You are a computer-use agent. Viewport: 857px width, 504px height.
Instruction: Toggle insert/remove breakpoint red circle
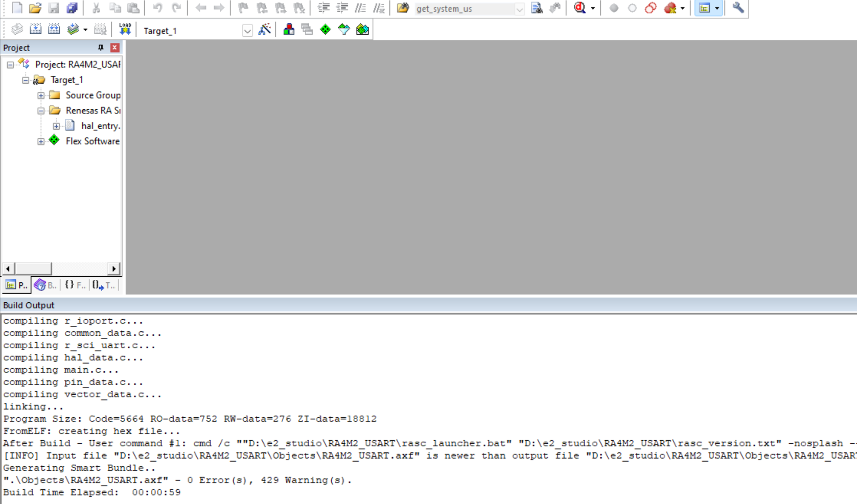[614, 8]
